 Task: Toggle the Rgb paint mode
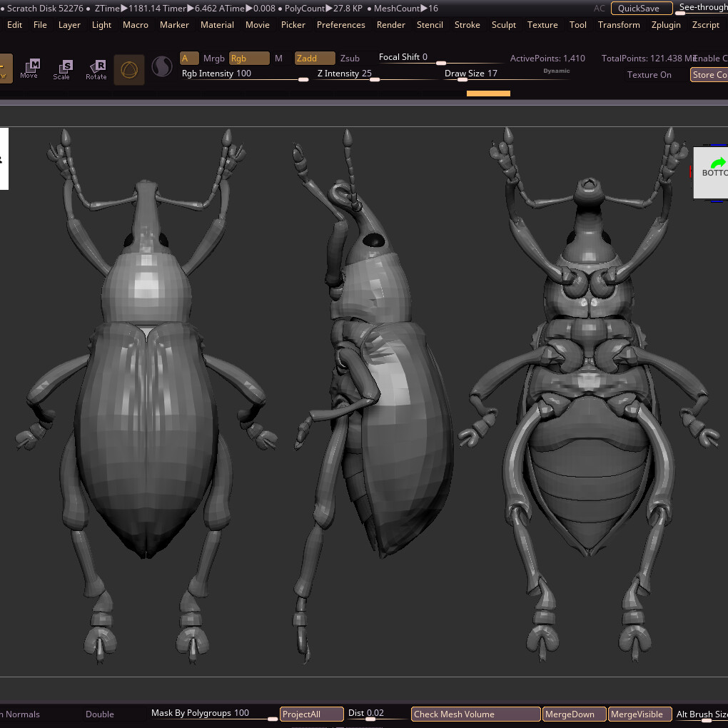pyautogui.click(x=248, y=59)
